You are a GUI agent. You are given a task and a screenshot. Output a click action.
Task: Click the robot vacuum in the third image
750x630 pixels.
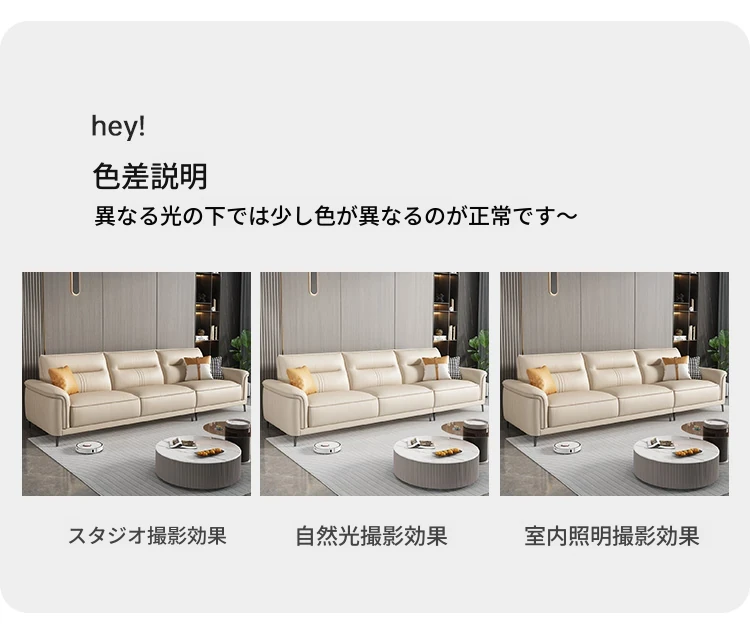(x=568, y=447)
